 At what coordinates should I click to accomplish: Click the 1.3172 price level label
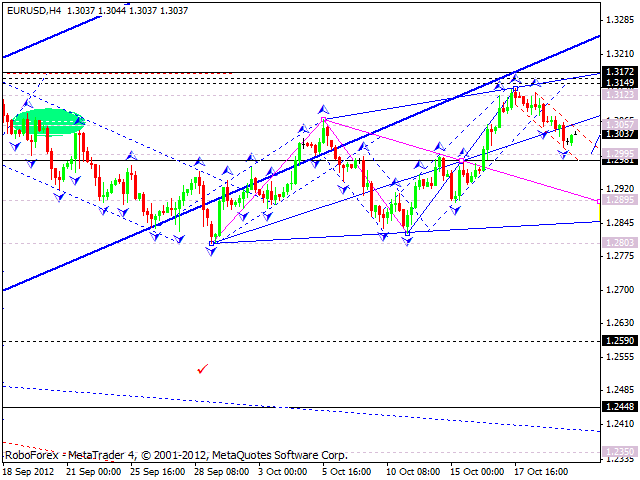(619, 72)
